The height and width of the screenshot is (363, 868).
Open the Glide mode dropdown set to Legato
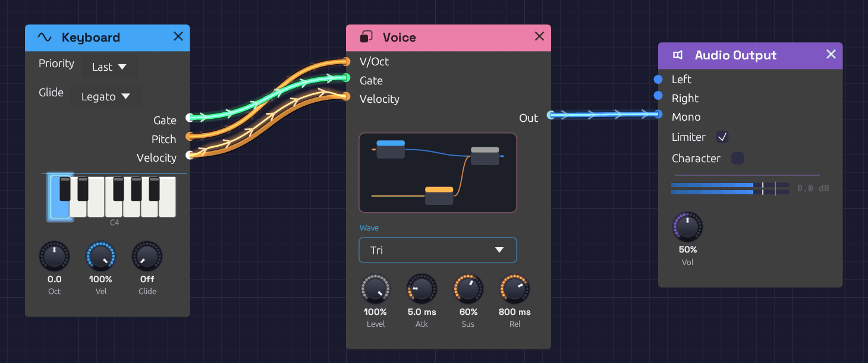tap(106, 96)
